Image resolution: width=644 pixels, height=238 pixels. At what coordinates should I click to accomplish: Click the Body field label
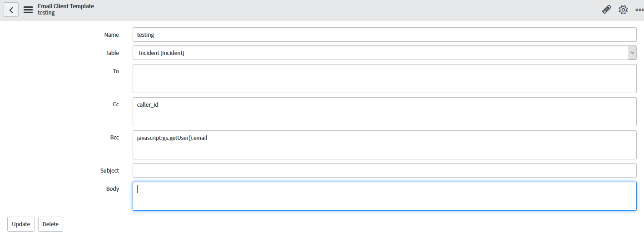pos(113,188)
